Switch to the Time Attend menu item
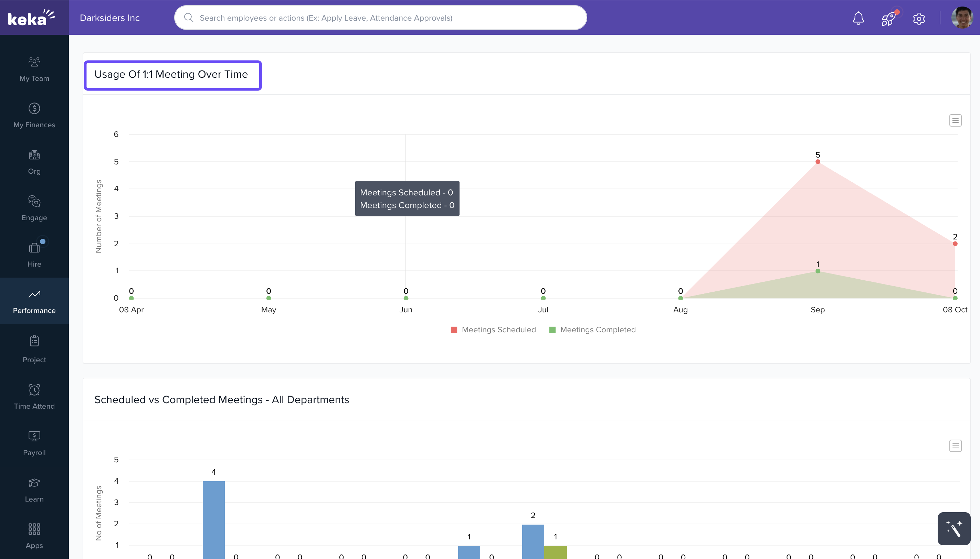The image size is (980, 559). 34,397
